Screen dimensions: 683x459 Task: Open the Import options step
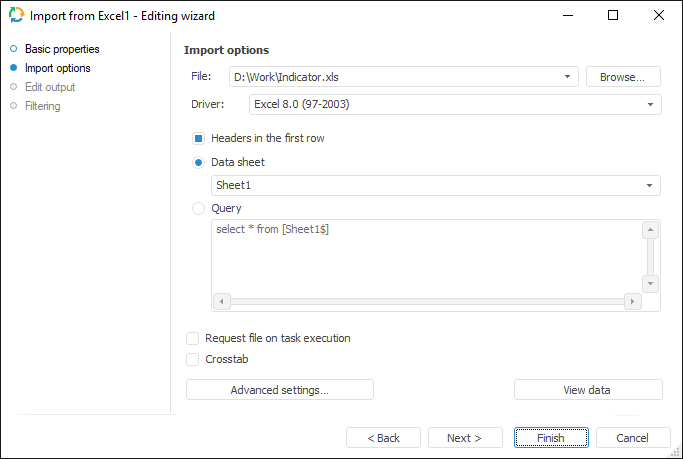coord(57,68)
